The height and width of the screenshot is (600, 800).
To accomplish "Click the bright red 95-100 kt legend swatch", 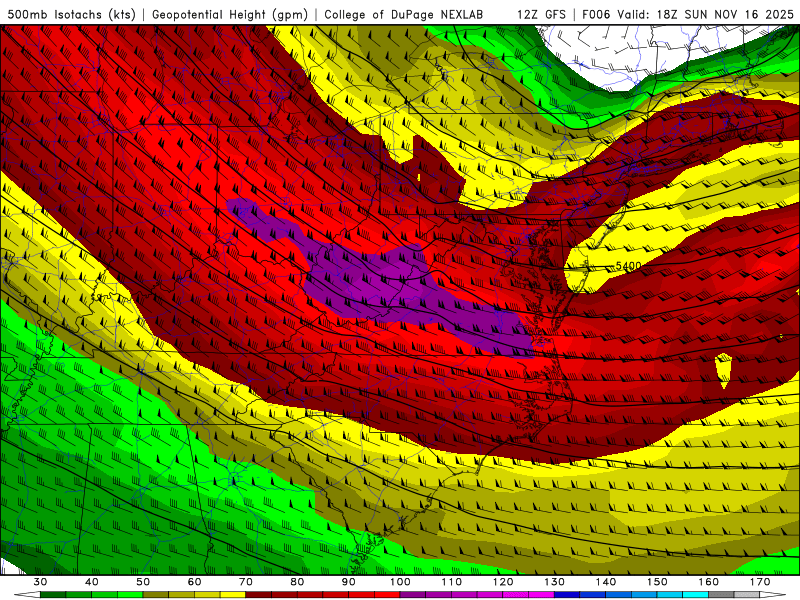I will [x=387, y=594].
